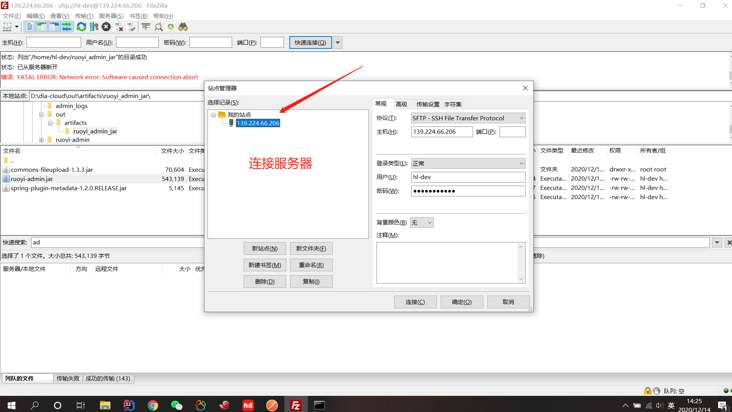Screen dimensions: 732x412
Task: Close the Site Manager dialog with X
Action: click(525, 88)
